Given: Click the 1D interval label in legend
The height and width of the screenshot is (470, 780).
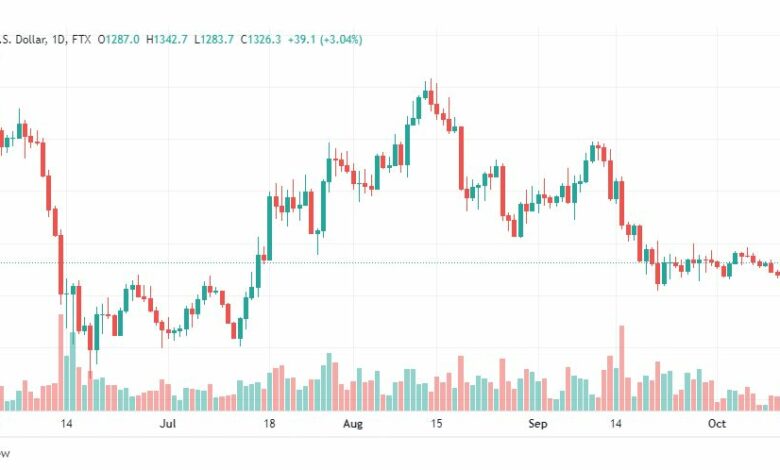Looking at the screenshot, I should click(x=59, y=39).
